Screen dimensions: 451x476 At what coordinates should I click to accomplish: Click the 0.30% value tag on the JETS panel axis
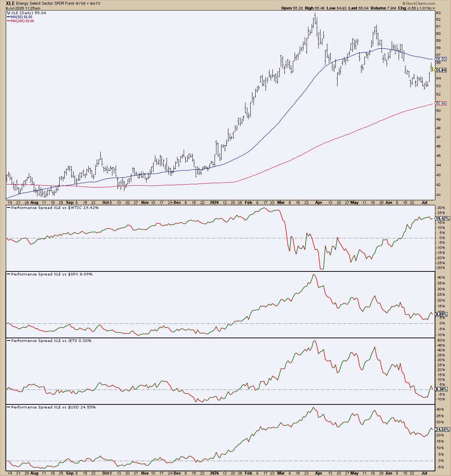(441, 389)
